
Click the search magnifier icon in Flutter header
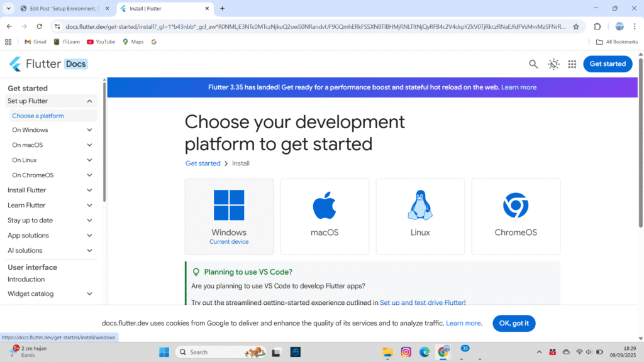pos(533,64)
